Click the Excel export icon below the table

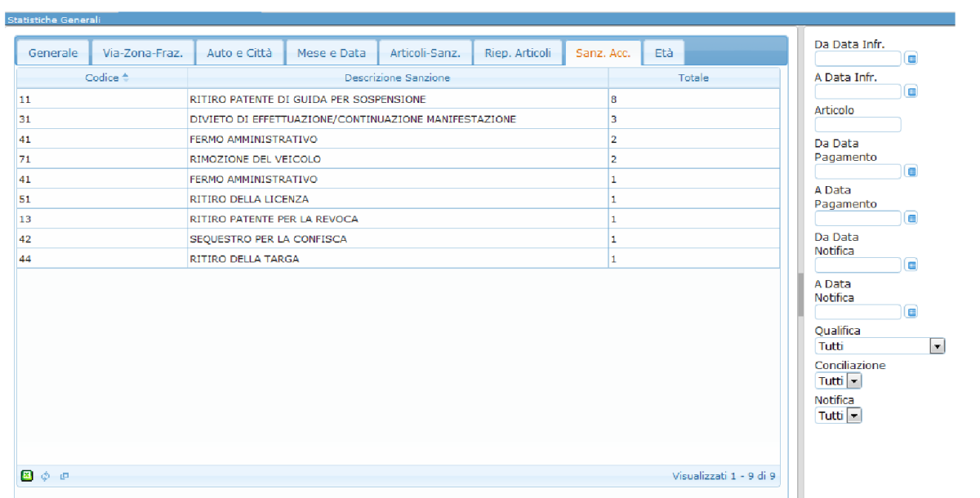click(x=27, y=476)
